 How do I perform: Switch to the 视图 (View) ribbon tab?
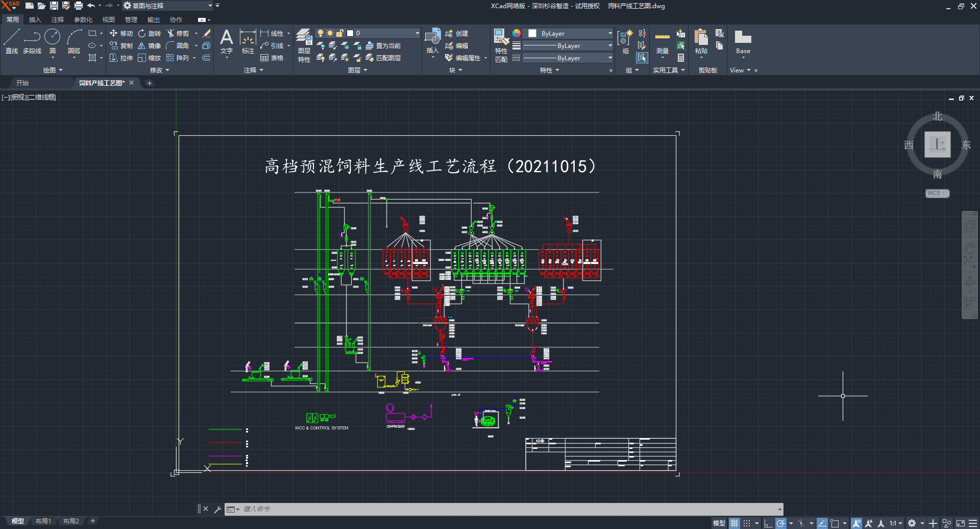coord(109,19)
